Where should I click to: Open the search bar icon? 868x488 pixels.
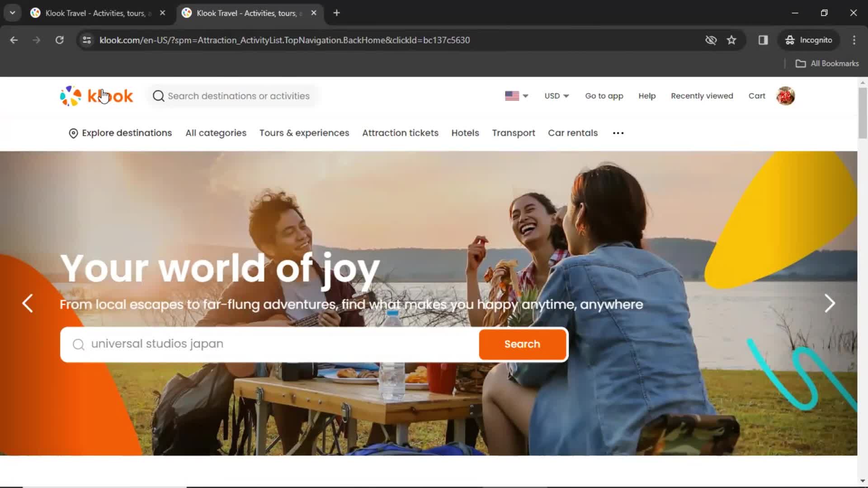pos(158,96)
